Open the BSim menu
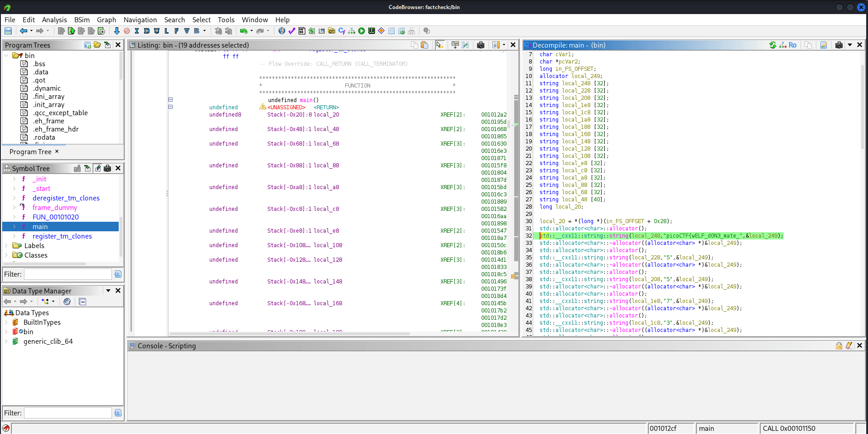This screenshot has height=434, width=868. pos(82,20)
